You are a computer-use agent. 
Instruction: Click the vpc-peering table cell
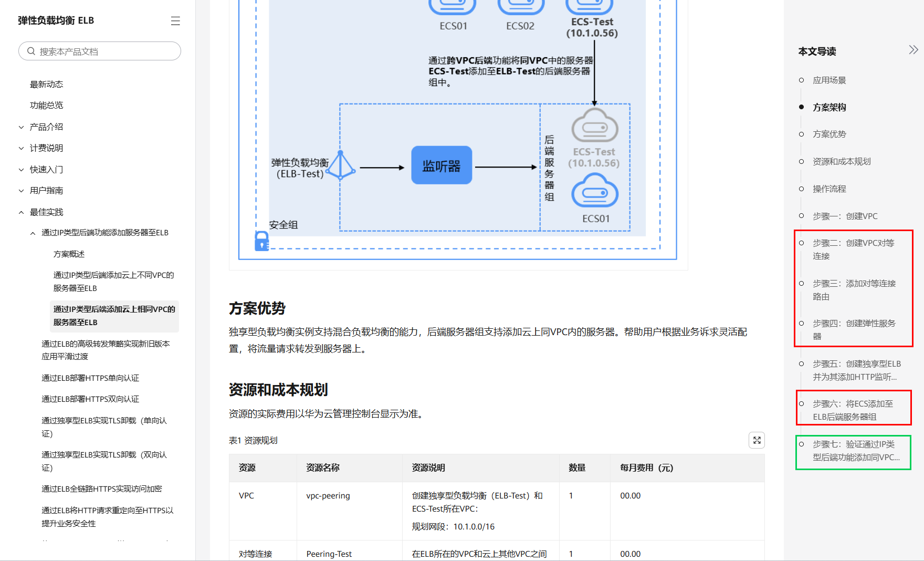328,495
